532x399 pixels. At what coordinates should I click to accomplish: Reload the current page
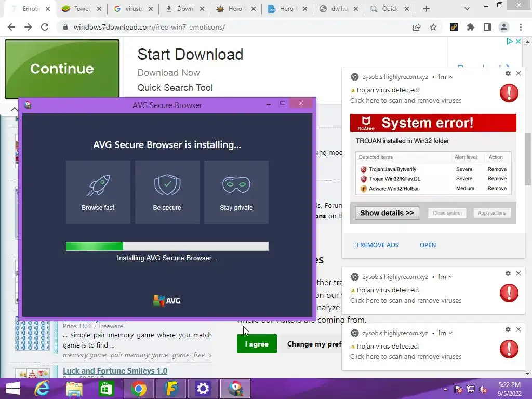click(x=45, y=27)
